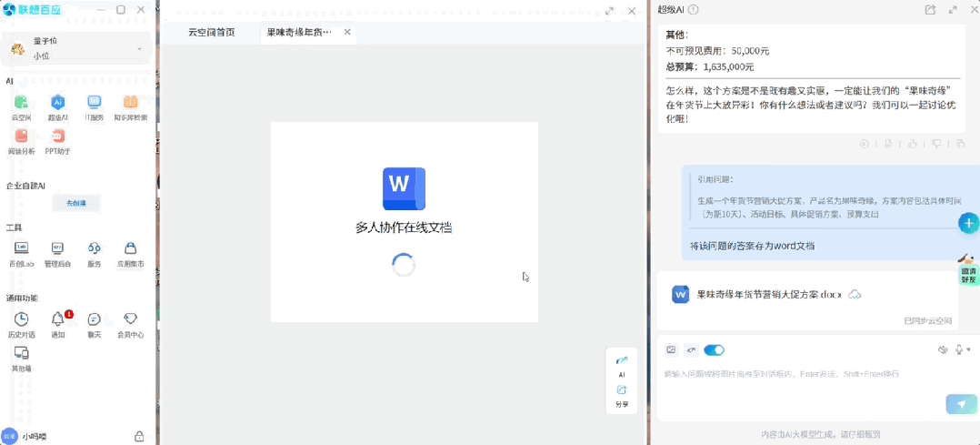Expand the 量子位 account dropdown
980x445 pixels.
tap(139, 48)
